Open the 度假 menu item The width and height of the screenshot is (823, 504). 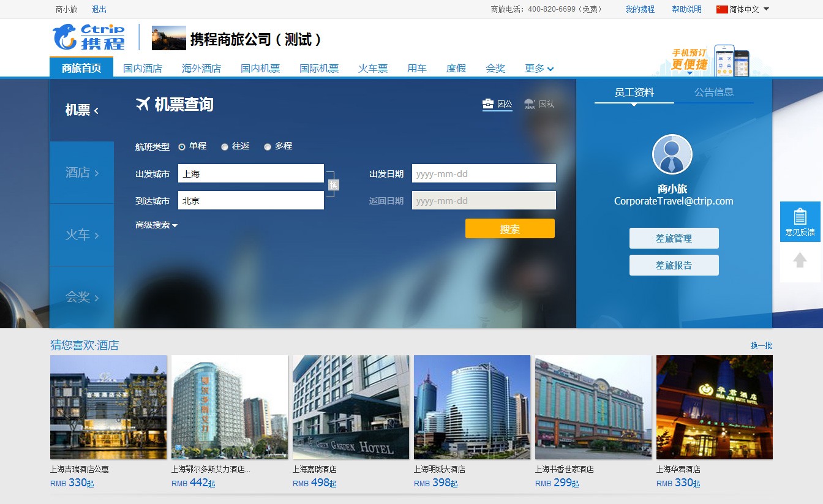click(456, 68)
